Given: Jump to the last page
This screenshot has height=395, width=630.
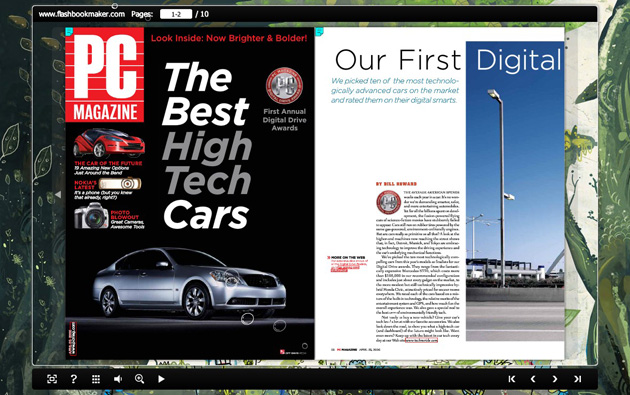Looking at the screenshot, I should click(x=577, y=379).
